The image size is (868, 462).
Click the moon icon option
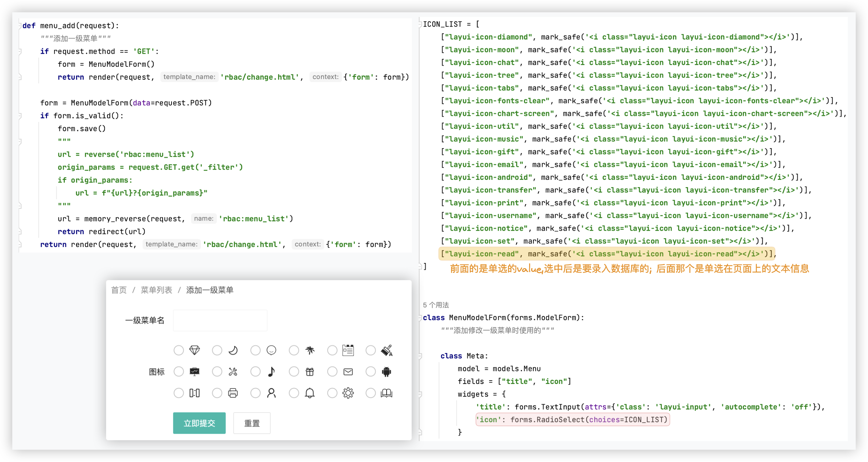(x=233, y=350)
